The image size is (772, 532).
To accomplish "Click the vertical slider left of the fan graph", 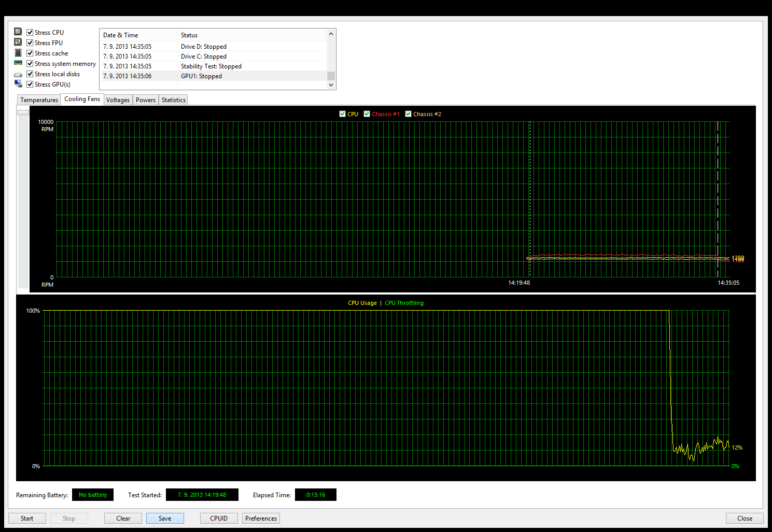I will [x=23, y=113].
